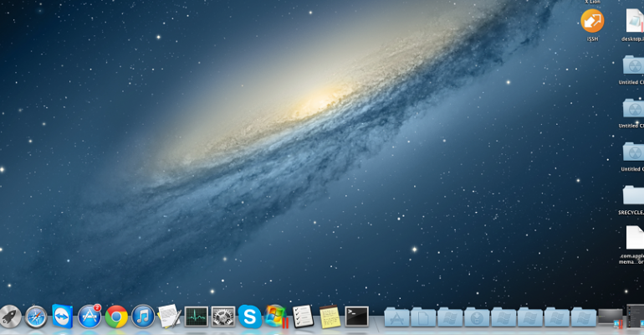Open the checklist Reminders app icon
Screen dimensions: 644x335
coord(303,316)
